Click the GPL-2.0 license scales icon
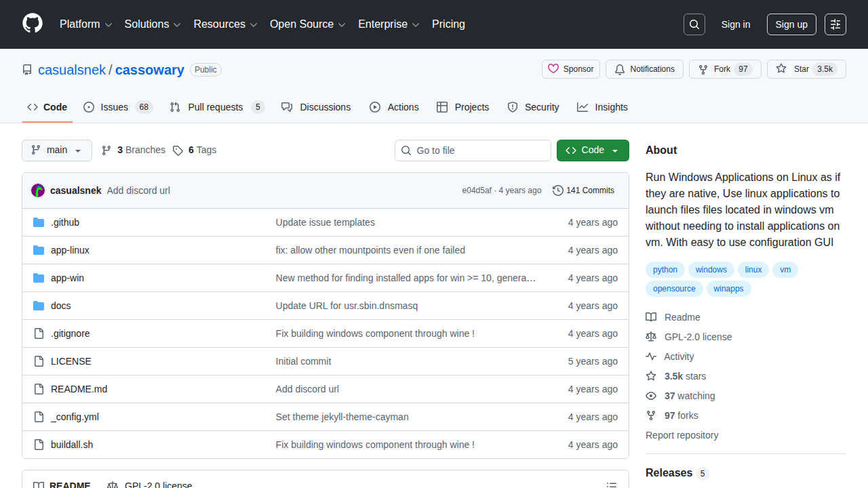868x488 pixels. 651,337
